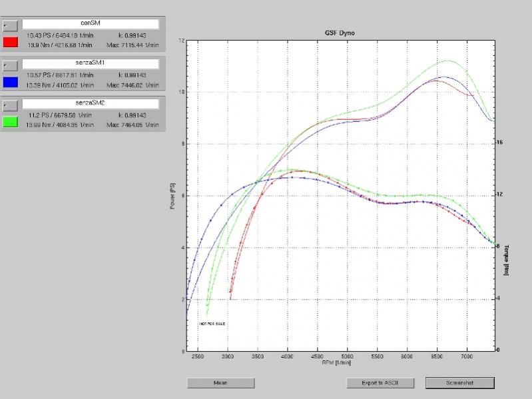Click the k: 0.99143 value in senzaSM1 row
Image resolution: width=532 pixels, height=399 pixels.
(x=133, y=75)
